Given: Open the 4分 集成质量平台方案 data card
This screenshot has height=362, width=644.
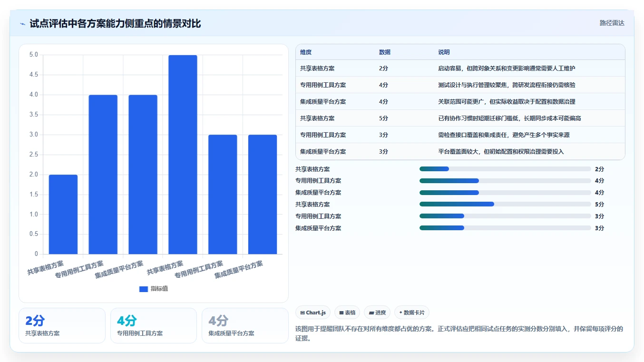Looking at the screenshot, I should (x=245, y=325).
